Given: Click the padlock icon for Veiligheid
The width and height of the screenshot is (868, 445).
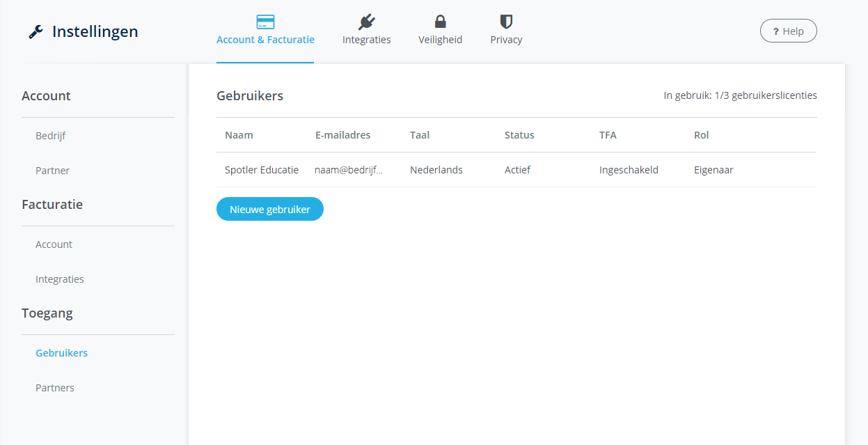Looking at the screenshot, I should (440, 22).
